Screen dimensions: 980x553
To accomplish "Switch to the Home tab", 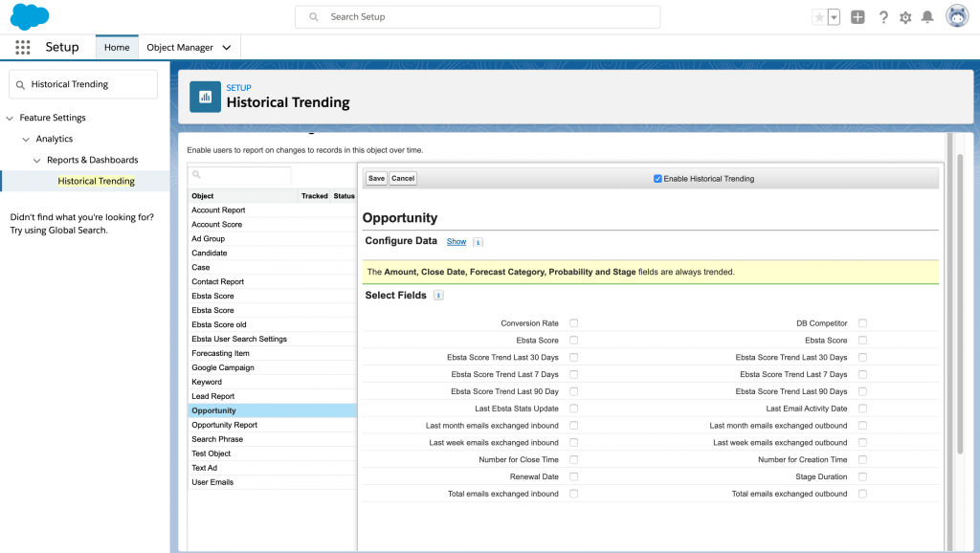I will (117, 48).
